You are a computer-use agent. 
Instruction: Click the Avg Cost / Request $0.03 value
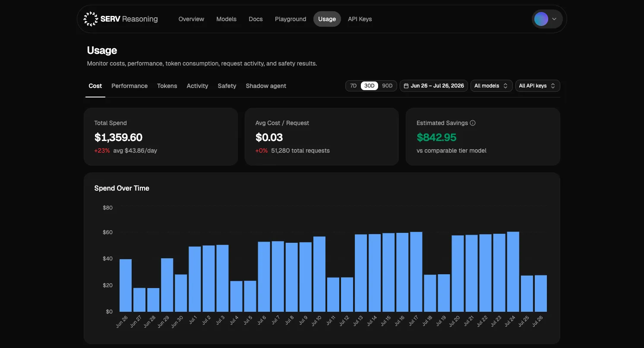pos(269,137)
